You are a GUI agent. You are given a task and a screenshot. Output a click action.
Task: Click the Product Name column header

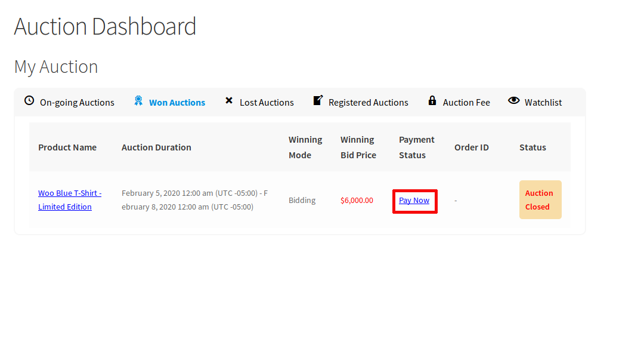coord(67,147)
